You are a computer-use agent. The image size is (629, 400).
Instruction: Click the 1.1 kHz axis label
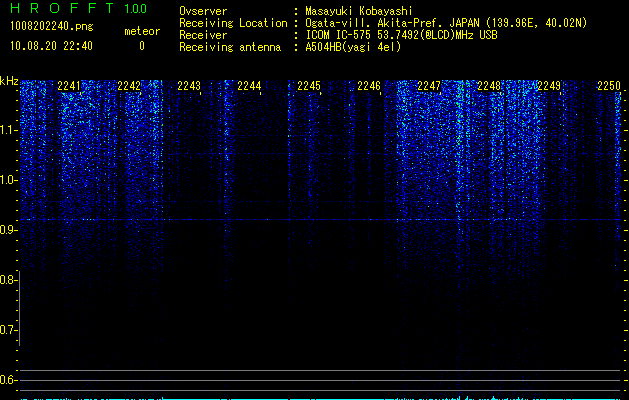click(x=8, y=130)
